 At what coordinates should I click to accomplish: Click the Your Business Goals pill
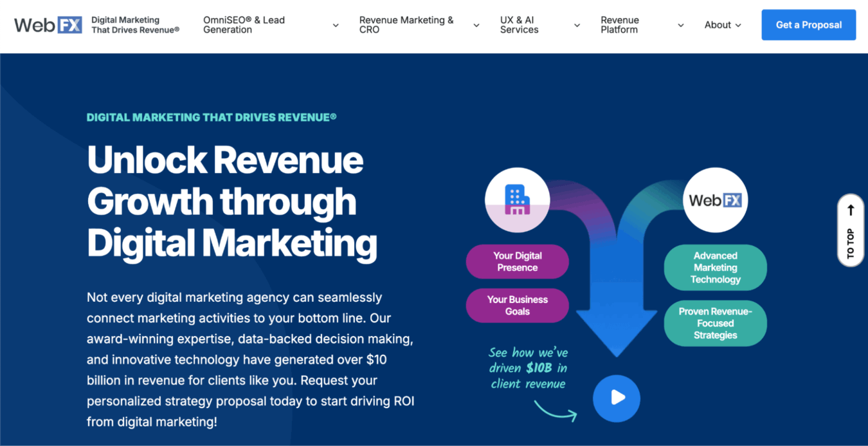tap(517, 305)
